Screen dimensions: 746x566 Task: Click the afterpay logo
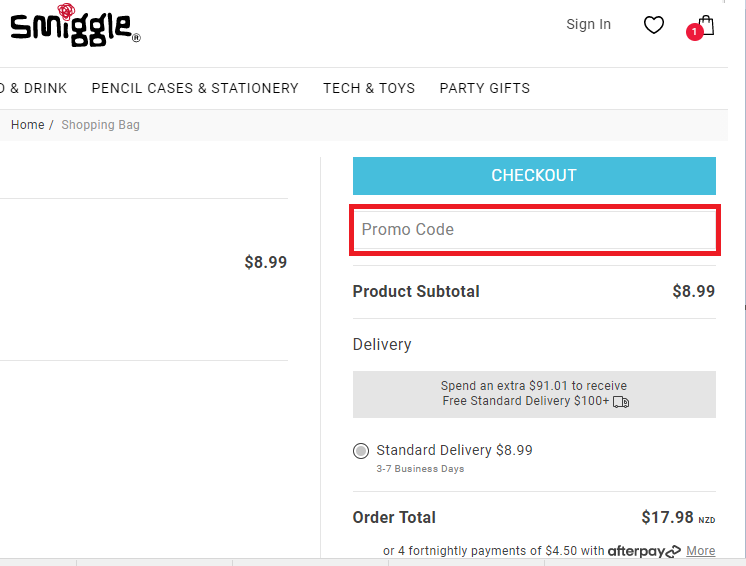pyautogui.click(x=644, y=551)
